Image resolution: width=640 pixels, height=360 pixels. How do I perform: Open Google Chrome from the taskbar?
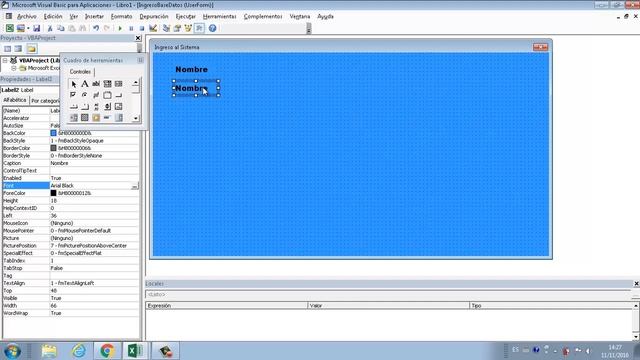tap(107, 351)
